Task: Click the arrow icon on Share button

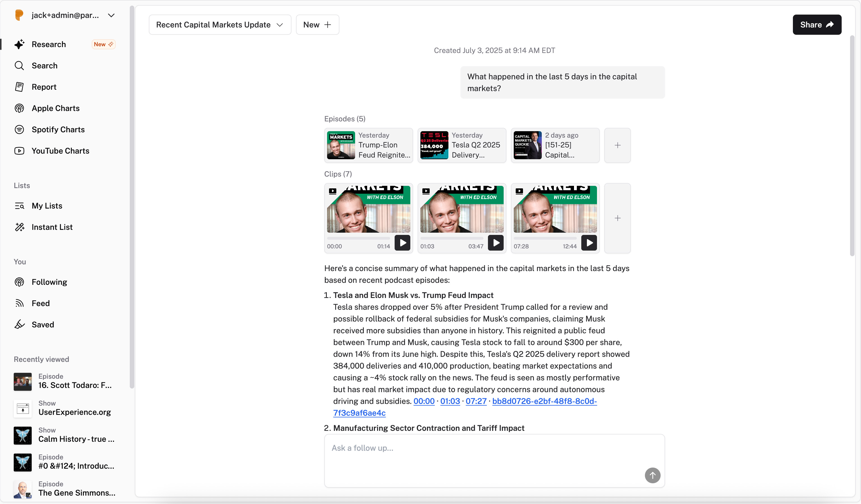Action: pyautogui.click(x=830, y=25)
